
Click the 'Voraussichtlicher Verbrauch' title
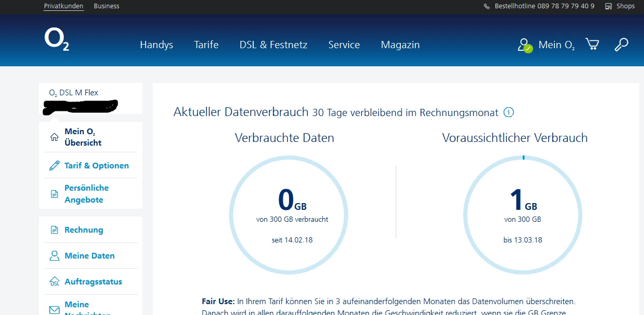click(x=515, y=138)
